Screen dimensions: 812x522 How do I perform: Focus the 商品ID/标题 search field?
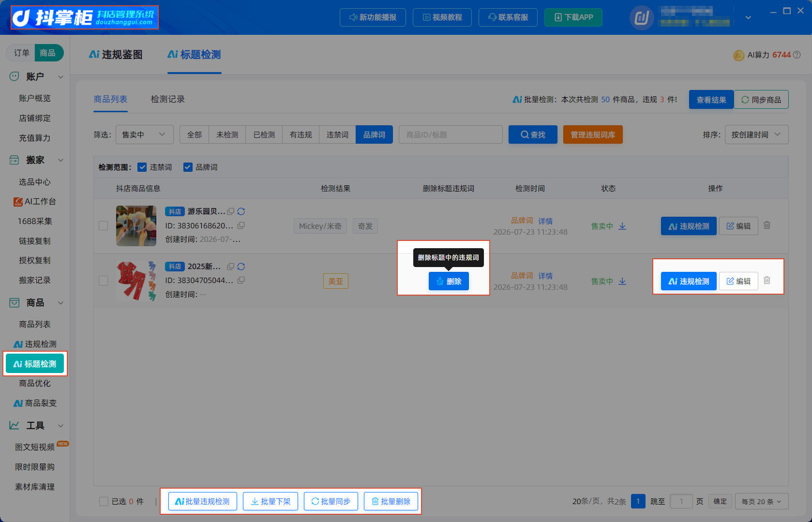[451, 134]
